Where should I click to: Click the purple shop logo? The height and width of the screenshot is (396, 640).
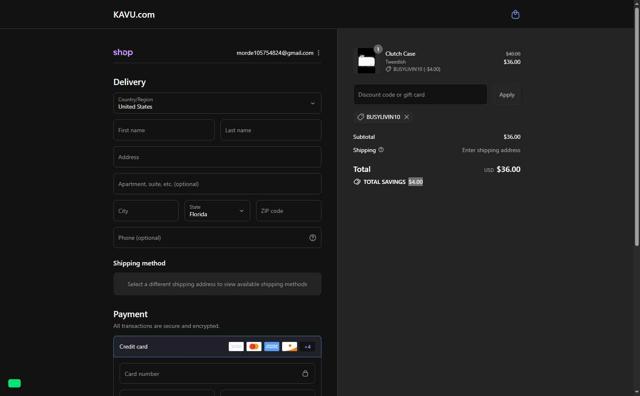pyautogui.click(x=123, y=52)
